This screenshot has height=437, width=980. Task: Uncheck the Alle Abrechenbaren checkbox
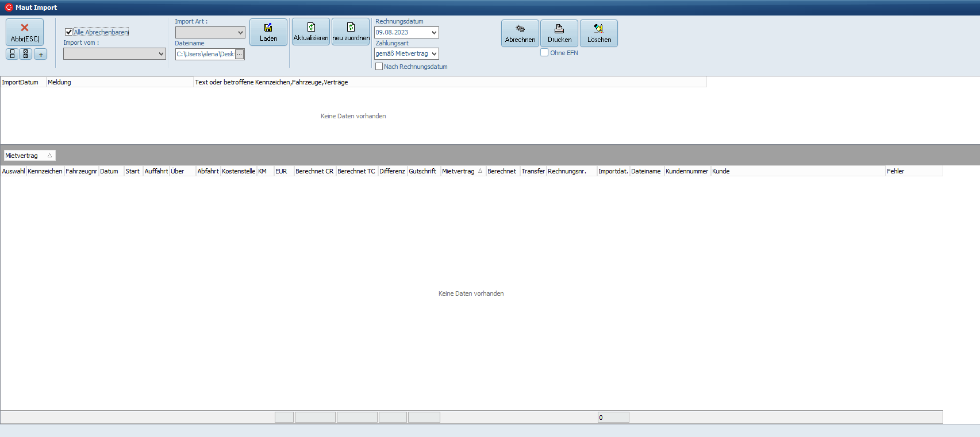(69, 32)
